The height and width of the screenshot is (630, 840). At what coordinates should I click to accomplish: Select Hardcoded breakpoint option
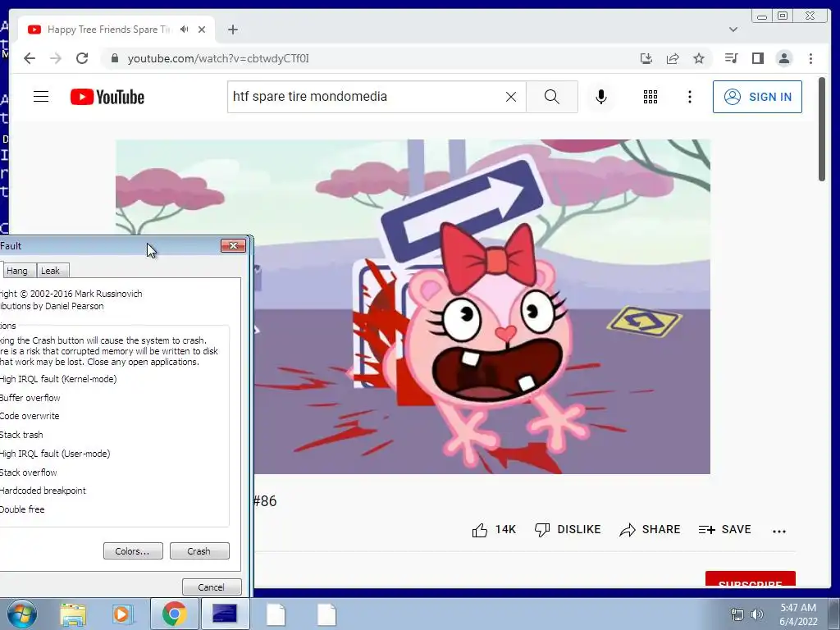coord(43,491)
